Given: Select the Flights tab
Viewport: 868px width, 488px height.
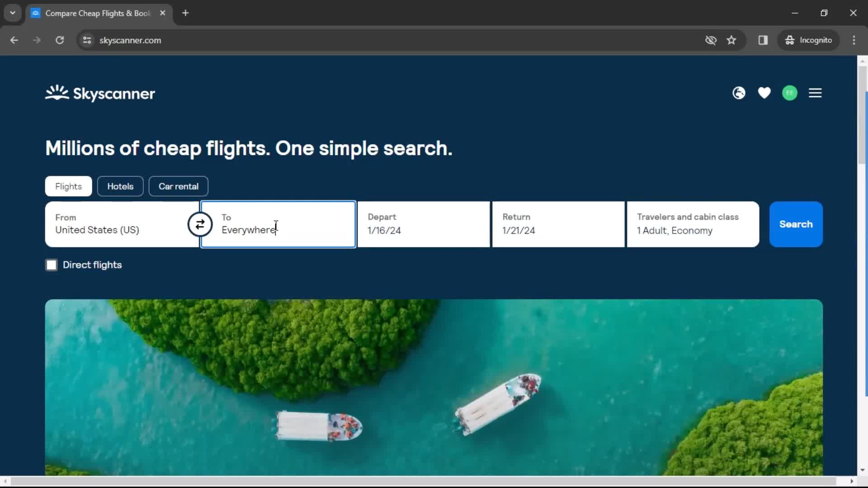Looking at the screenshot, I should (69, 187).
